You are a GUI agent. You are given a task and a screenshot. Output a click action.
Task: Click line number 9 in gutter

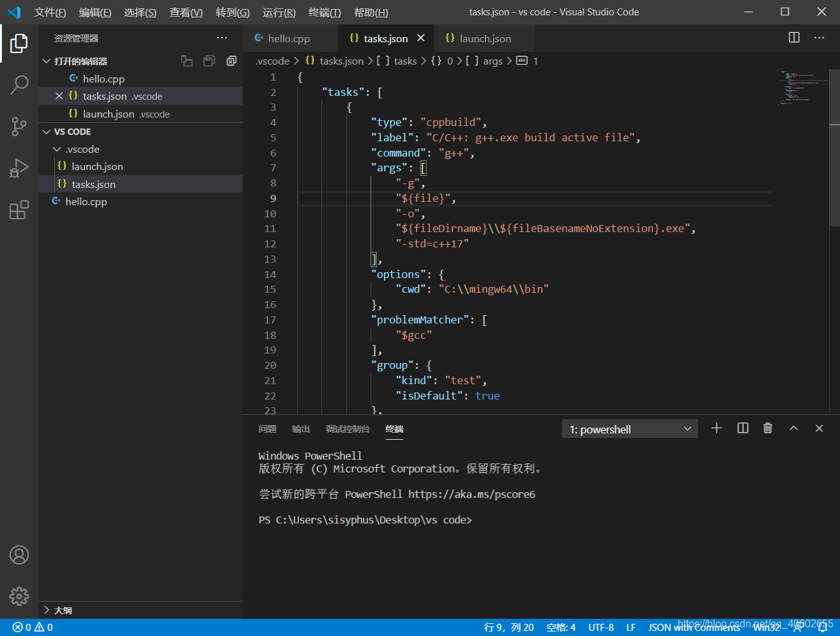pyautogui.click(x=273, y=198)
